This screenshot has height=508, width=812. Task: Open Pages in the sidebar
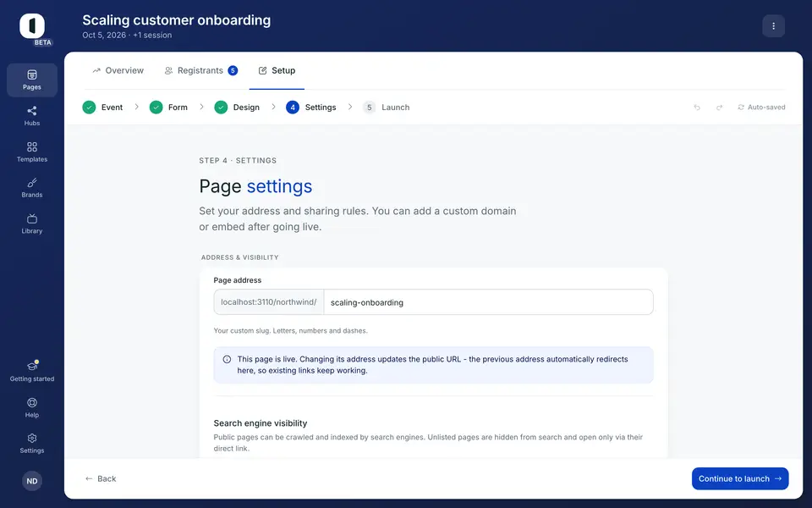tap(32, 80)
